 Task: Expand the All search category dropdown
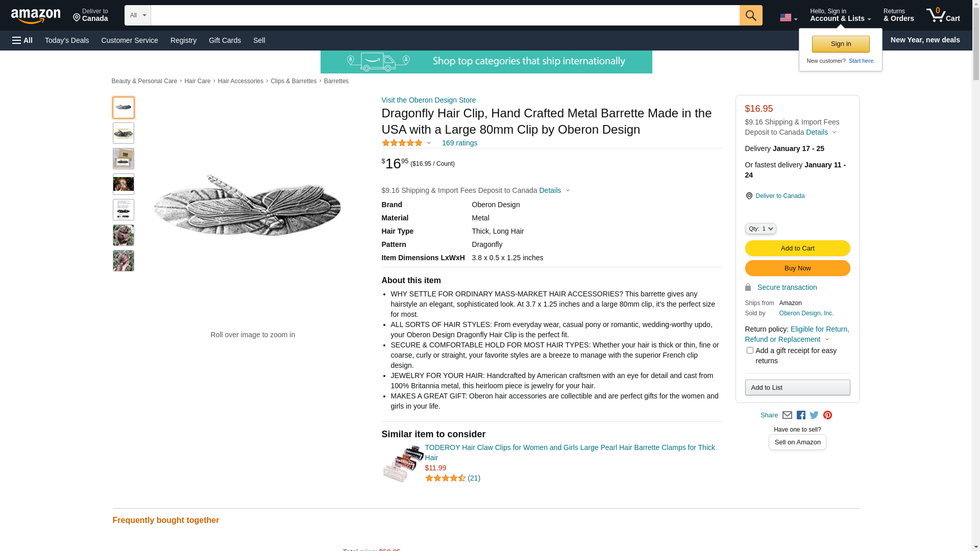137,15
